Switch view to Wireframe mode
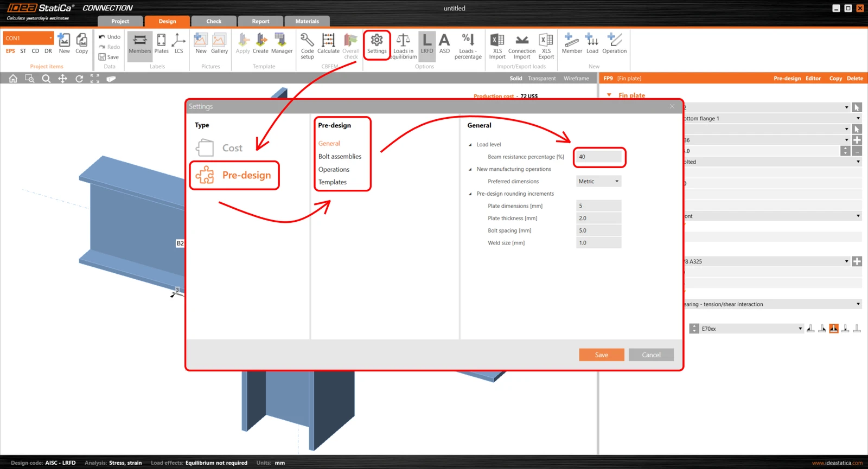 click(x=576, y=79)
